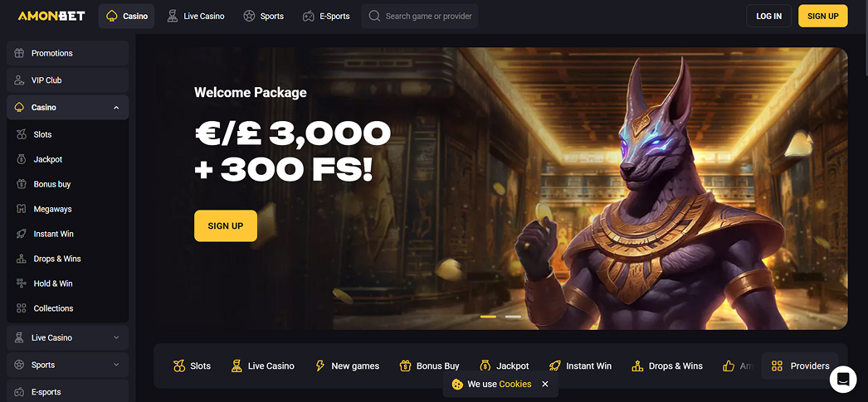Image resolution: width=868 pixels, height=402 pixels.
Task: Expand the Sports sidebar section
Action: (116, 365)
